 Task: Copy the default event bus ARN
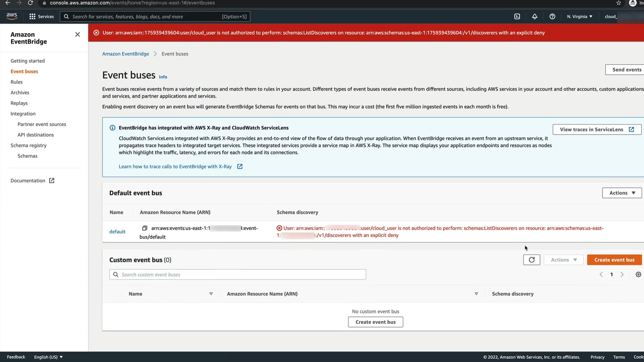[x=145, y=228]
